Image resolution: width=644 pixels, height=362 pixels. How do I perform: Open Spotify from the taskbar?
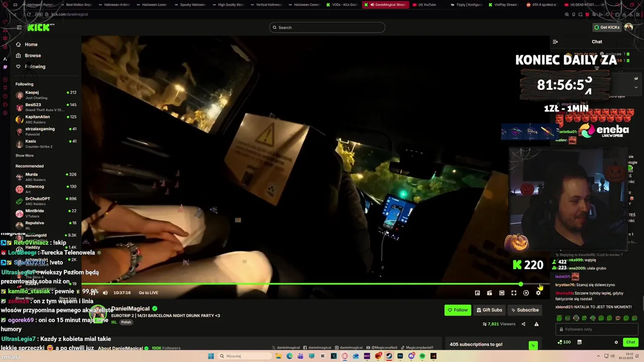click(422, 356)
